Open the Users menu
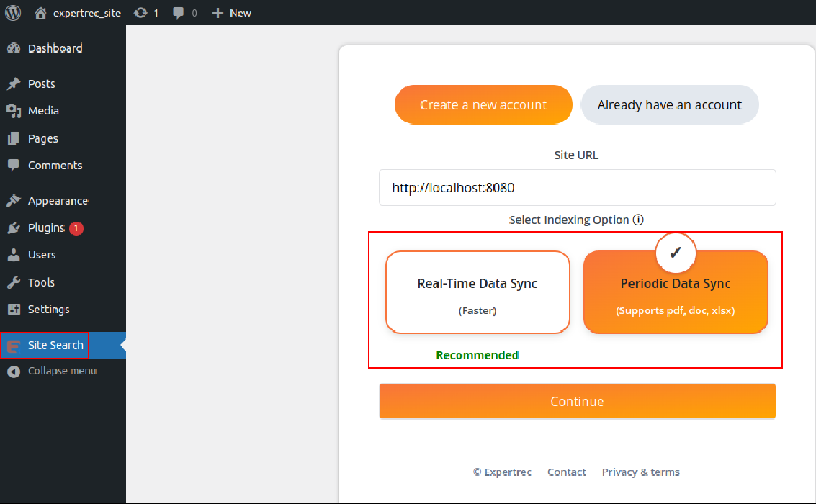 pyautogui.click(x=41, y=255)
